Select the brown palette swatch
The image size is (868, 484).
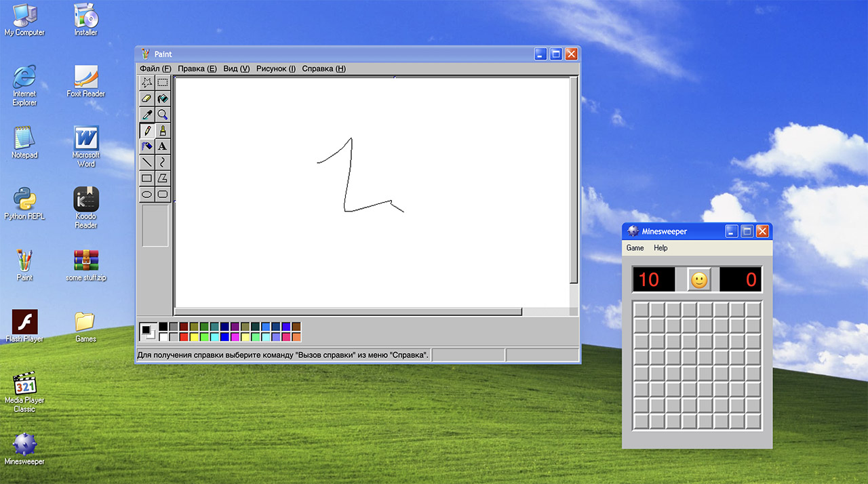(296, 327)
